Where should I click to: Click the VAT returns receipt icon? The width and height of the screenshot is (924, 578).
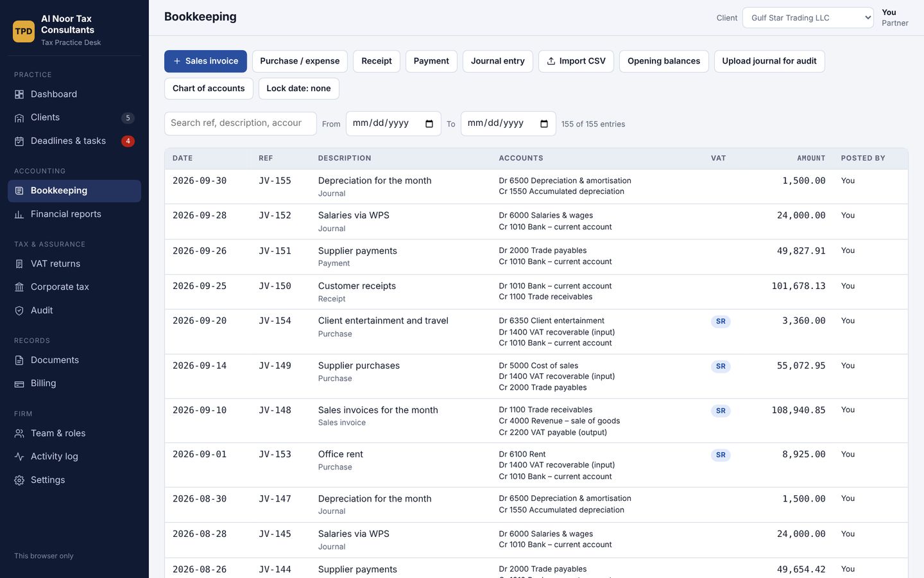[x=19, y=264]
